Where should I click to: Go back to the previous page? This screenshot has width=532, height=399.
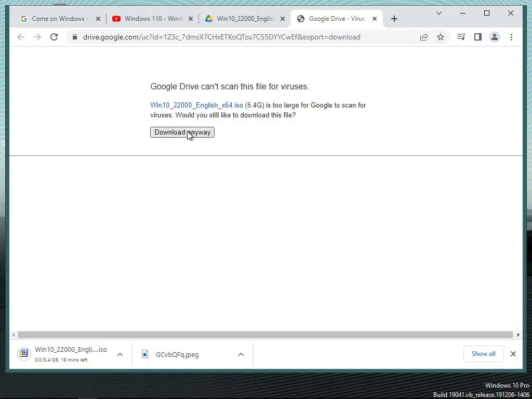coord(21,37)
